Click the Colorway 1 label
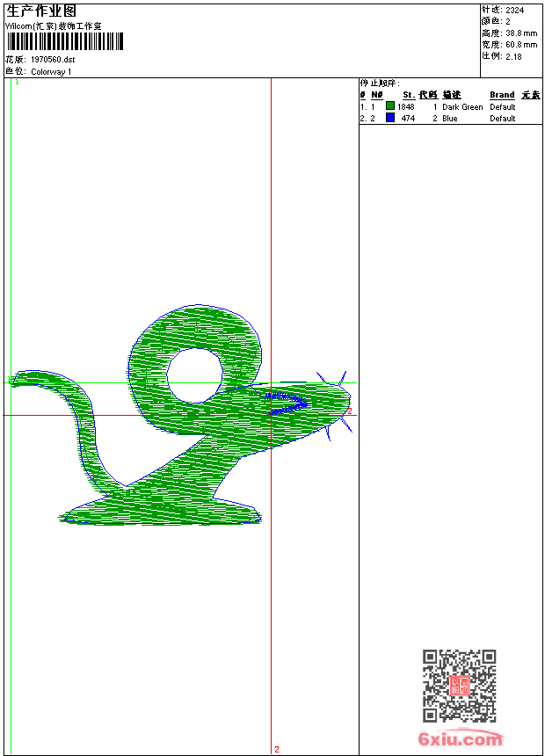The image size is (545, 756). pyautogui.click(x=52, y=72)
